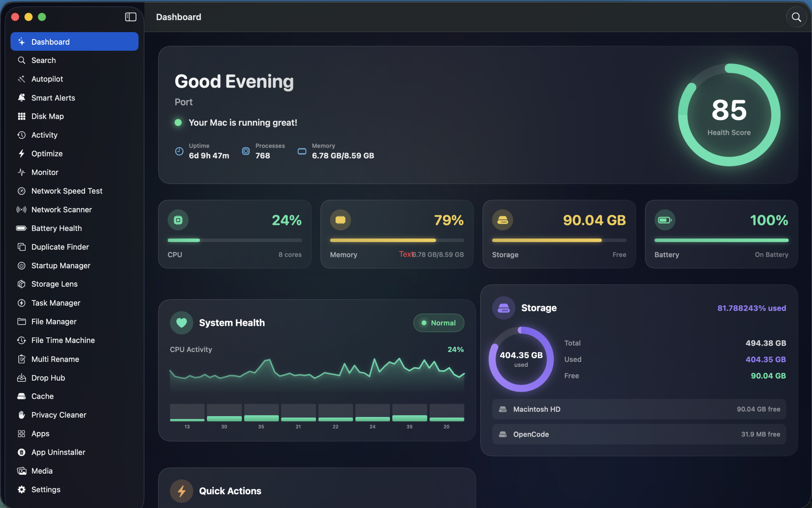This screenshot has height=508, width=812.
Task: Open File Manager from sidebar
Action: 75,322
